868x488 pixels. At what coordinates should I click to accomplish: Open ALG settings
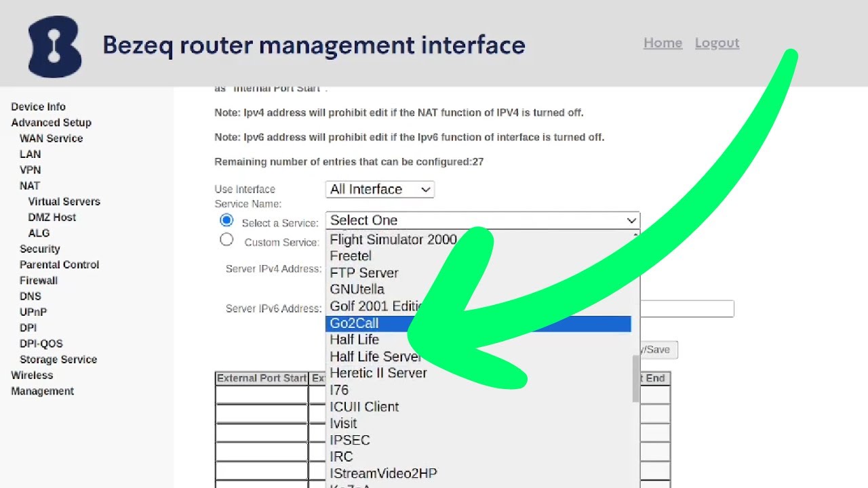coord(39,233)
